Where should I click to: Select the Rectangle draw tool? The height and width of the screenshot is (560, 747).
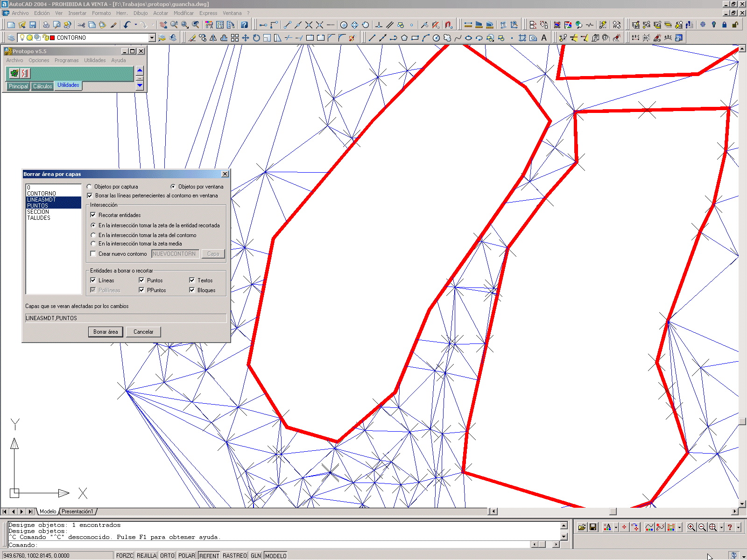coord(415,38)
